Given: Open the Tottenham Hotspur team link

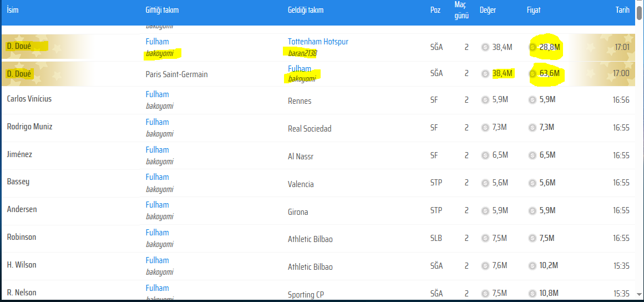Looking at the screenshot, I should (318, 42).
